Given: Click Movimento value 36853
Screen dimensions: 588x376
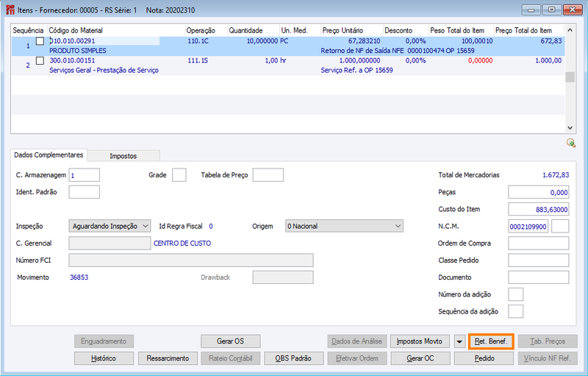Looking at the screenshot, I should coord(79,277).
